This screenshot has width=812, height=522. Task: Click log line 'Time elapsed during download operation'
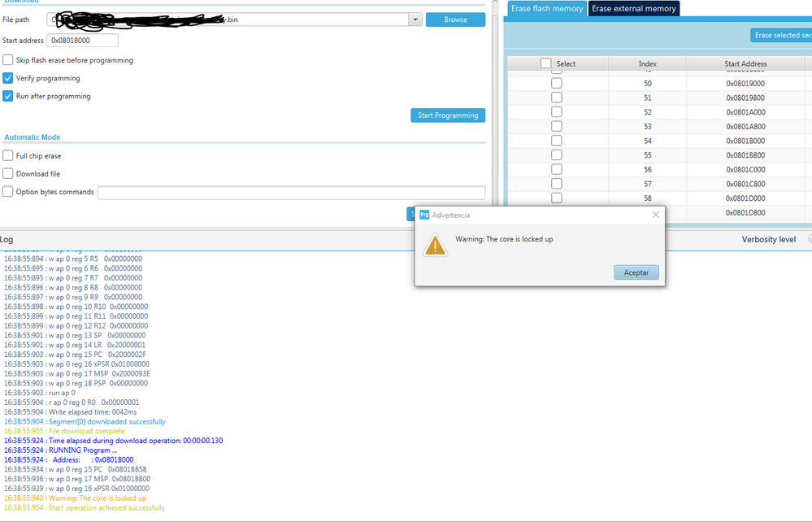tap(114, 441)
